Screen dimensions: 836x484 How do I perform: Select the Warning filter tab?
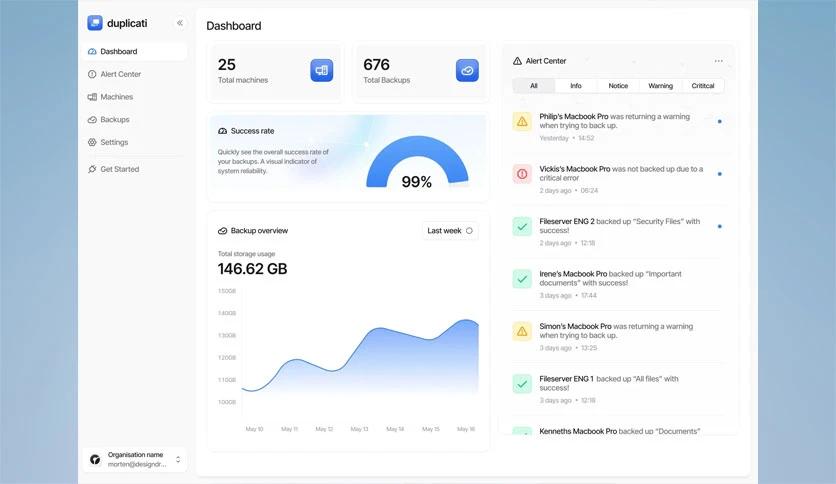coord(660,86)
